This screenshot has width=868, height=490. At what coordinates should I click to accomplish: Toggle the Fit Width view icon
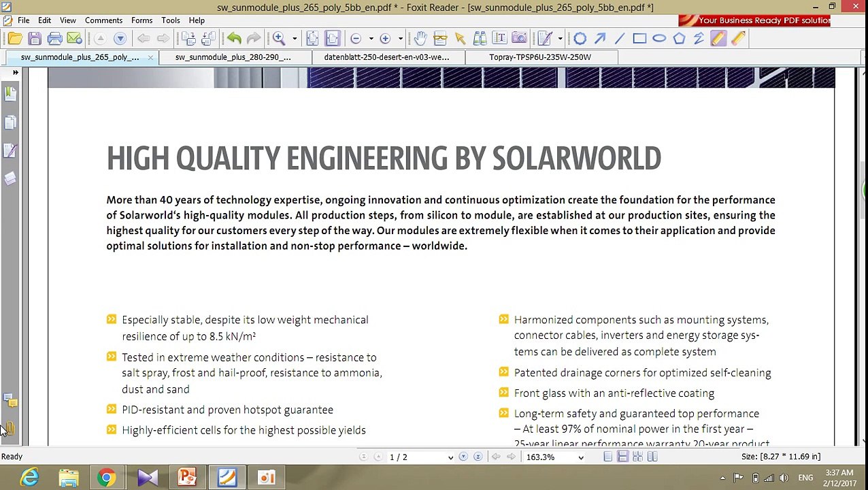point(332,39)
